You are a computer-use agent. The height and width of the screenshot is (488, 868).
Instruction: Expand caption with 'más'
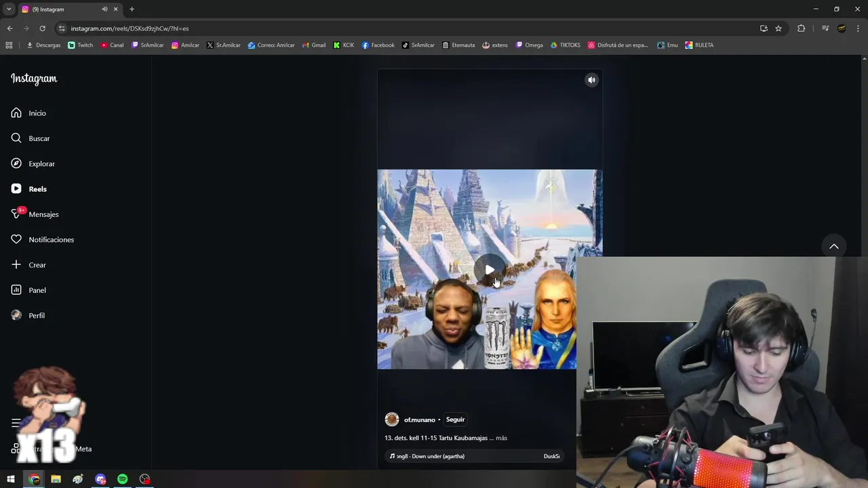pyautogui.click(x=501, y=438)
